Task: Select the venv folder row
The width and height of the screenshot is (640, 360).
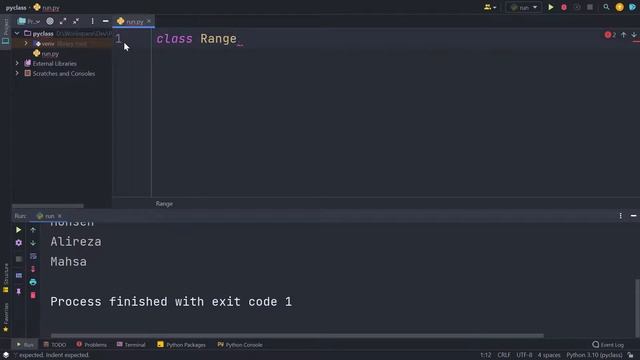Action: tap(61, 43)
